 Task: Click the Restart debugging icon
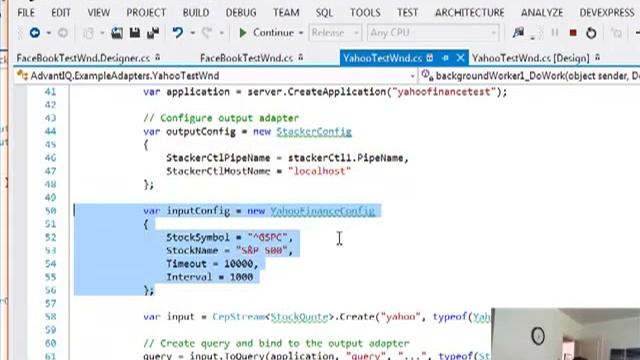point(591,33)
